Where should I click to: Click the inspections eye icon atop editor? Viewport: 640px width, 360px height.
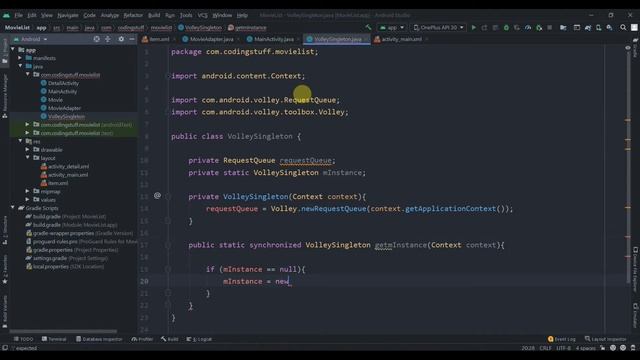tap(628, 48)
